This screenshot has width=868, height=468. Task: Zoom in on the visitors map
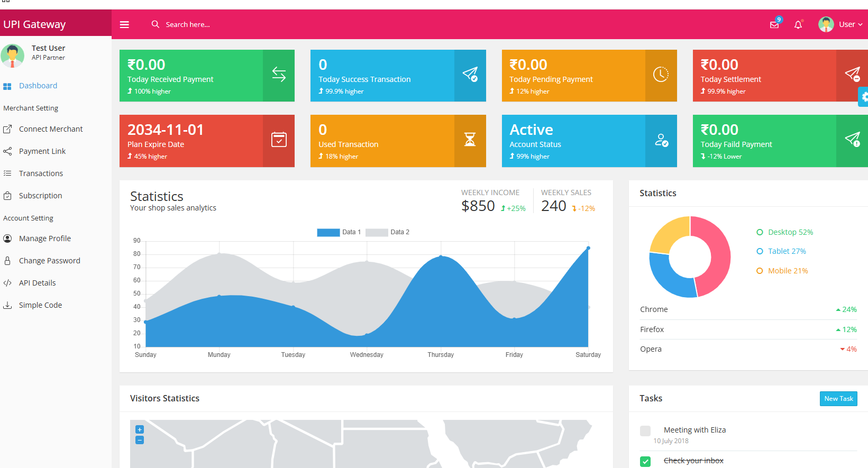click(140, 429)
